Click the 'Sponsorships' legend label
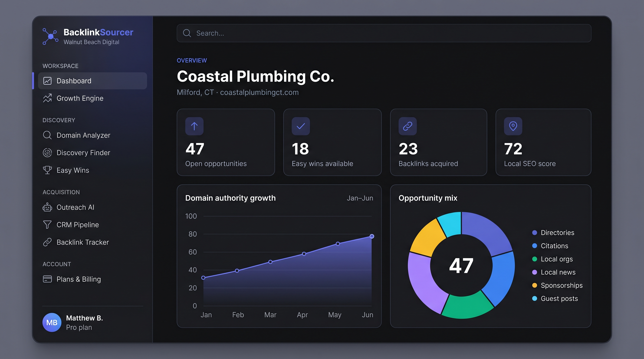644x359 pixels. [561, 285]
